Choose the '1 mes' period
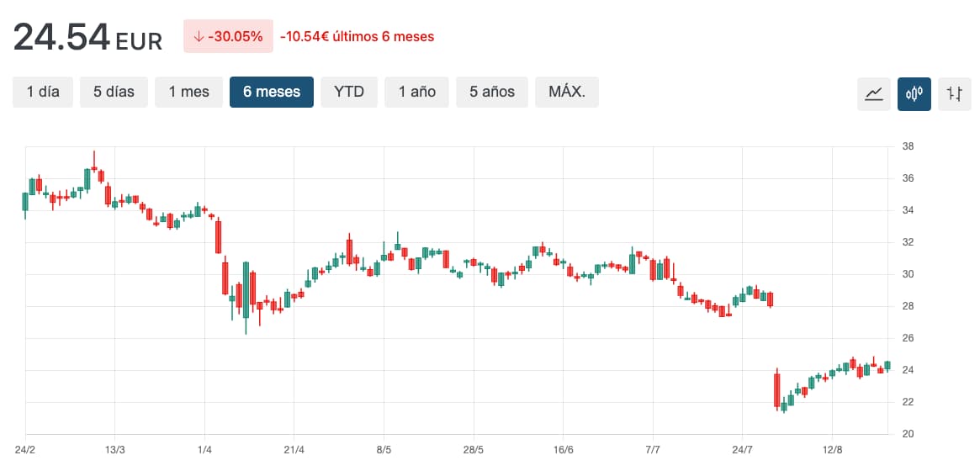The width and height of the screenshot is (980, 471). (x=188, y=92)
